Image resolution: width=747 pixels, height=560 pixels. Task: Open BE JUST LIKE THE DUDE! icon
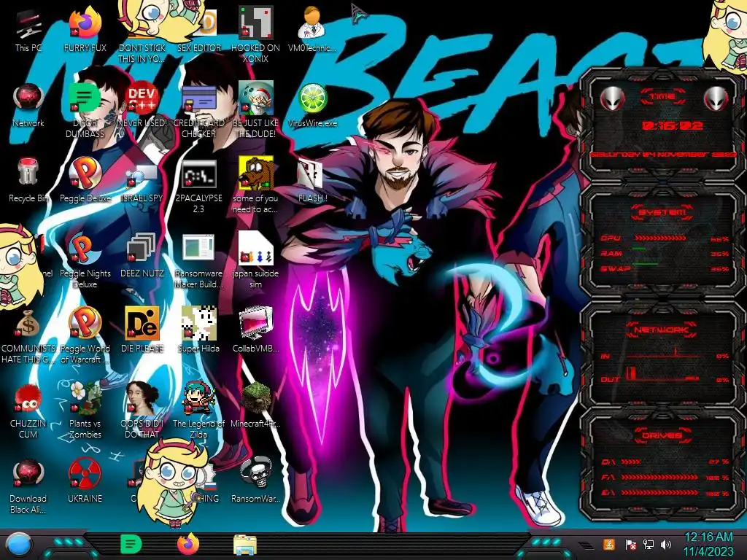pos(256,109)
